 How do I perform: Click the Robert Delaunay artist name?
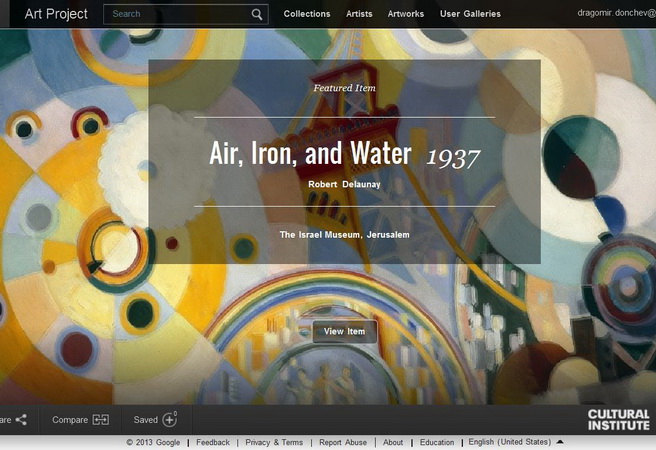coord(344,184)
